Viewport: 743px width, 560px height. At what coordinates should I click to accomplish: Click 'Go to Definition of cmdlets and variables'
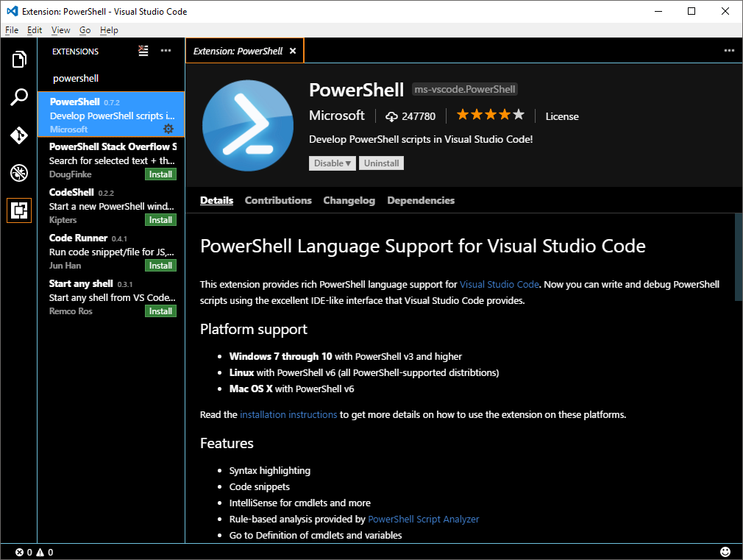tap(316, 535)
